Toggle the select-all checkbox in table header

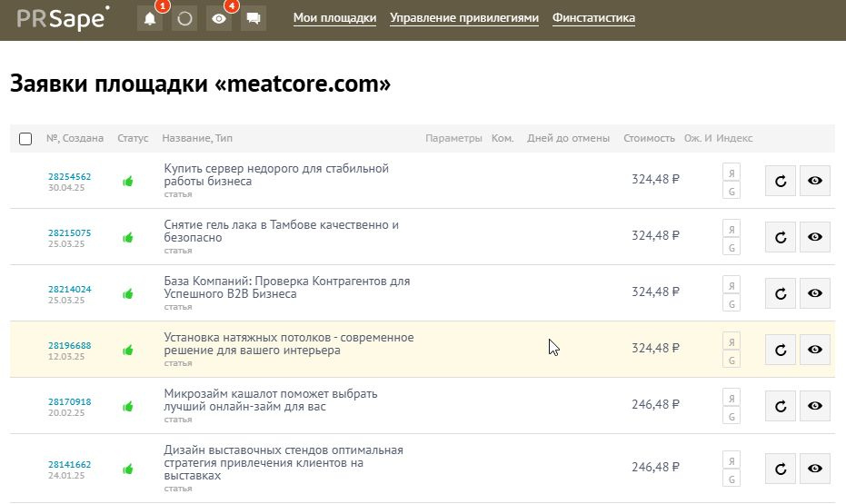(25, 139)
